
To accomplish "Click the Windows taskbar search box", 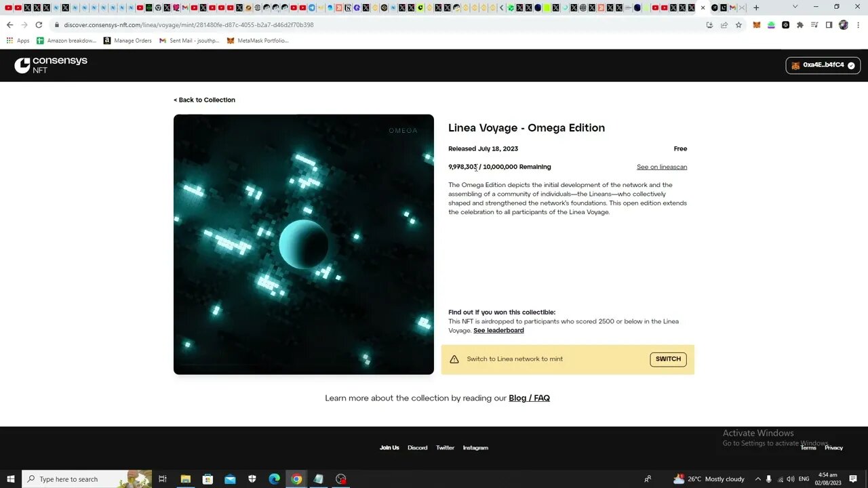I will pyautogui.click(x=87, y=479).
